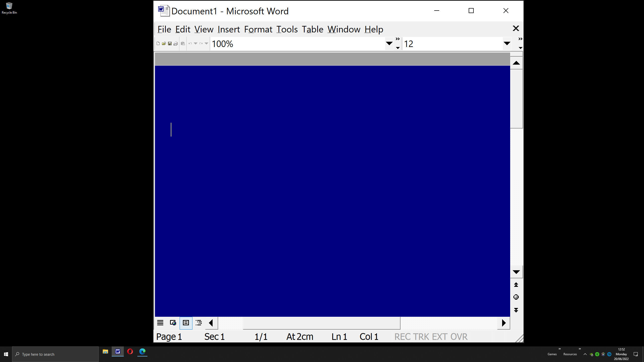Image resolution: width=644 pixels, height=362 pixels.
Task: Click the Open folder toolbar icon
Action: 164,43
